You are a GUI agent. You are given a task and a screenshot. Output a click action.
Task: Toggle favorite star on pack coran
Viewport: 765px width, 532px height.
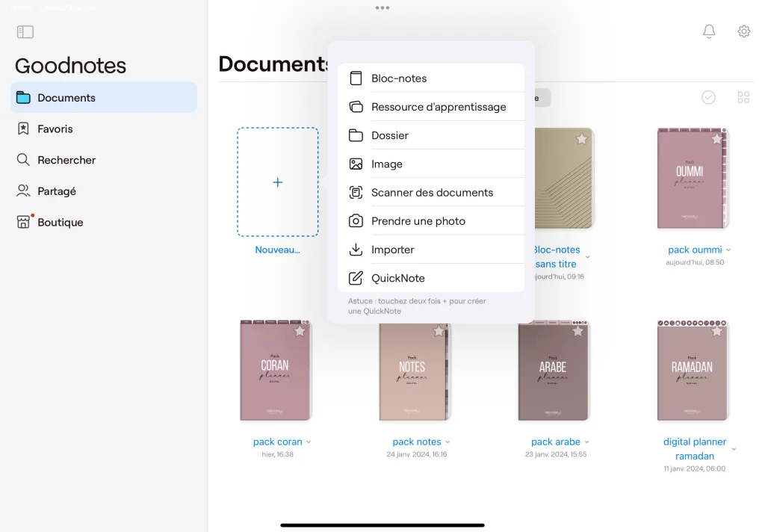pos(300,332)
